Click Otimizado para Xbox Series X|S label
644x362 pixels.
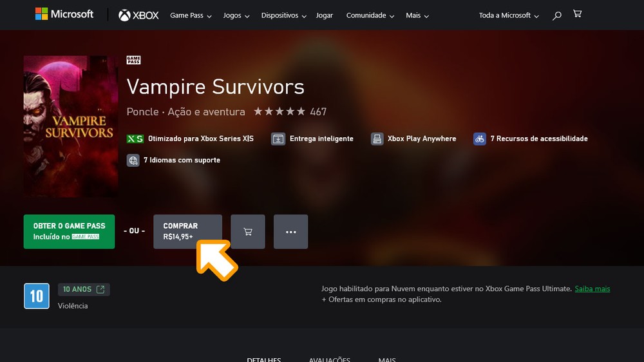coord(201,139)
